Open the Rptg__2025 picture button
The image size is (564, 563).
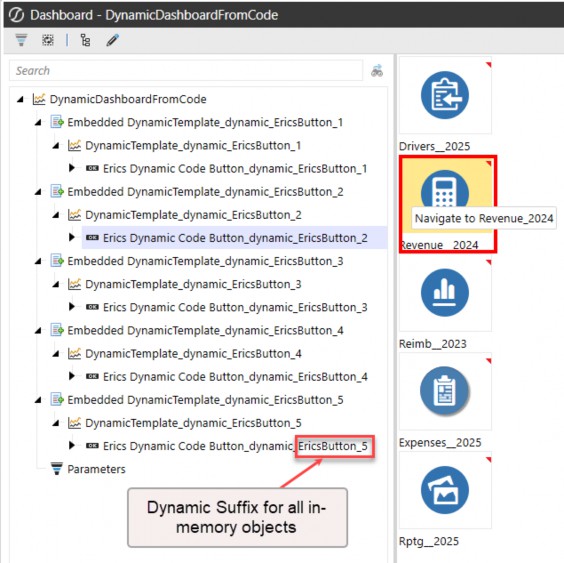[445, 490]
